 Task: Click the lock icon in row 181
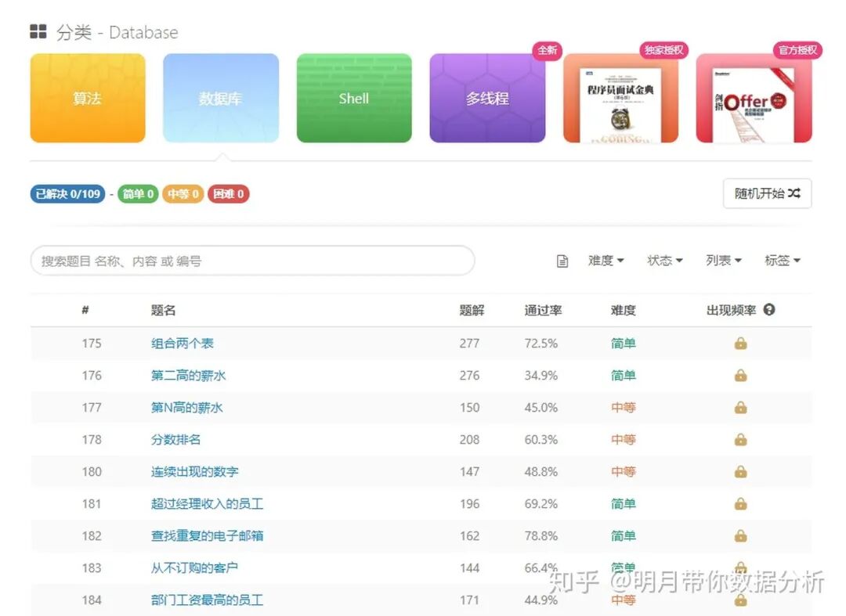741,503
